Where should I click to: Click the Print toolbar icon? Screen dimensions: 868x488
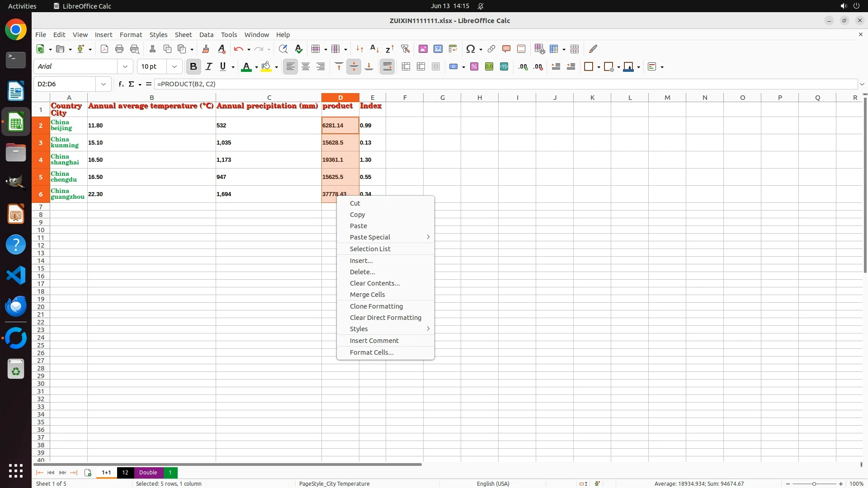[x=119, y=49]
